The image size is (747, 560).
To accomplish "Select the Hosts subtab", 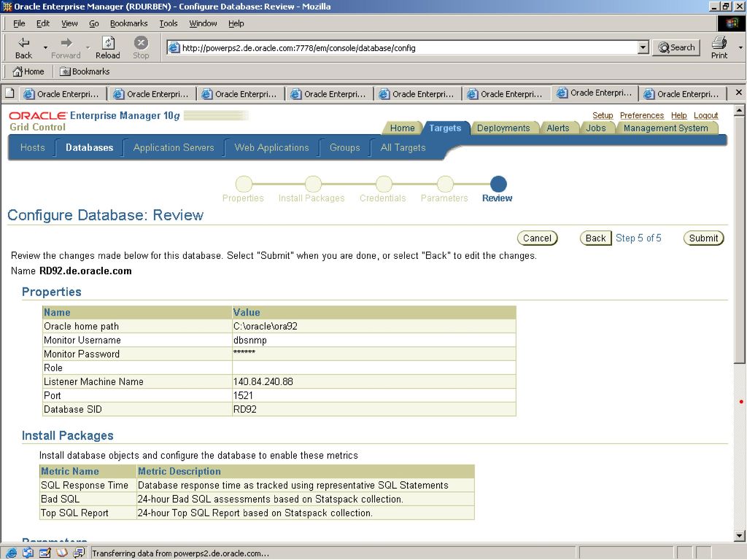I will pyautogui.click(x=32, y=147).
